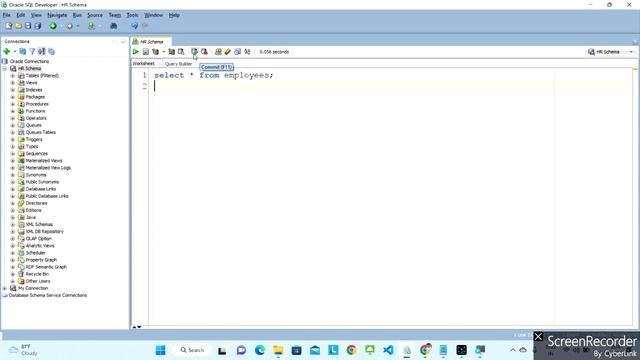Click the Autotrace icon in worksheet toolbar
Image resolution: width=640 pixels, height=360 pixels.
[x=171, y=52]
